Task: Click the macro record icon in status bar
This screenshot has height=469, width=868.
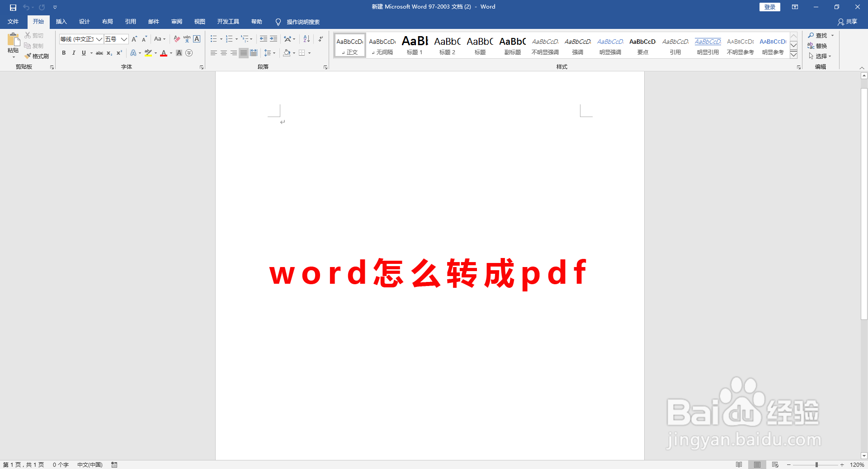Action: [114, 464]
